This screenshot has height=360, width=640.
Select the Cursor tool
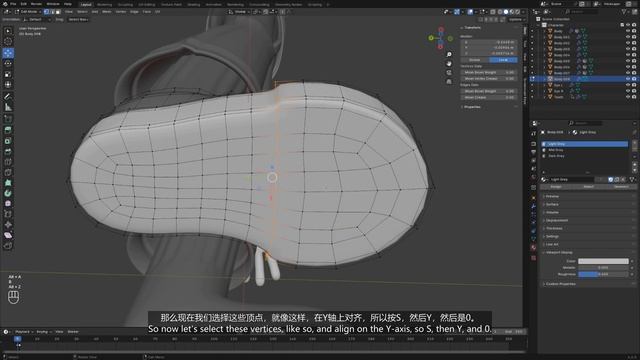click(x=8, y=41)
